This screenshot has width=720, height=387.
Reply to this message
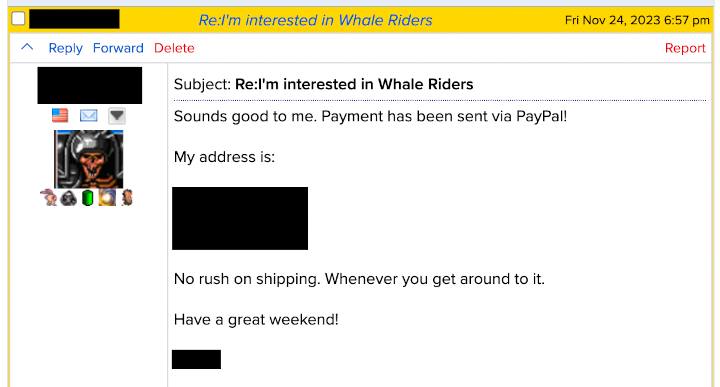tap(65, 48)
